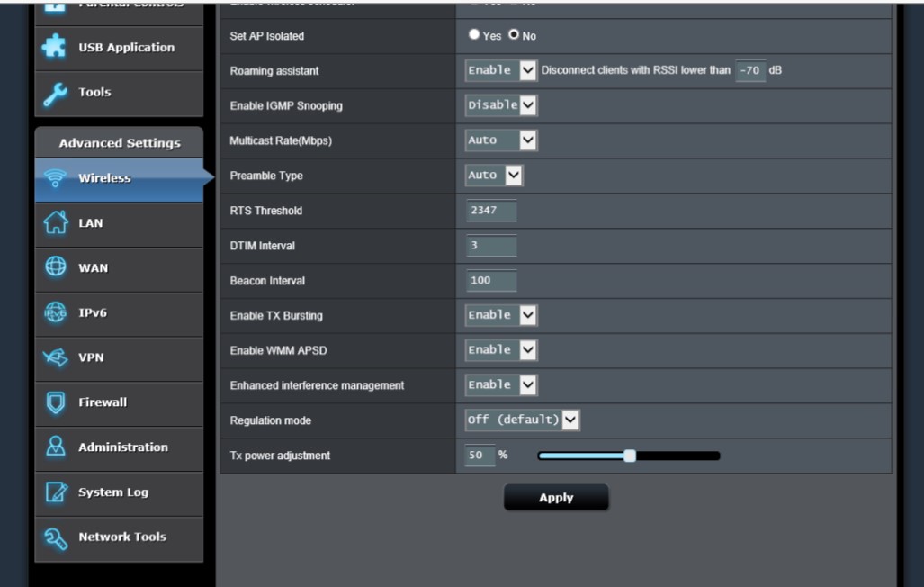Image resolution: width=924 pixels, height=587 pixels.
Task: Open the Regulation mode dropdown
Action: (x=522, y=420)
